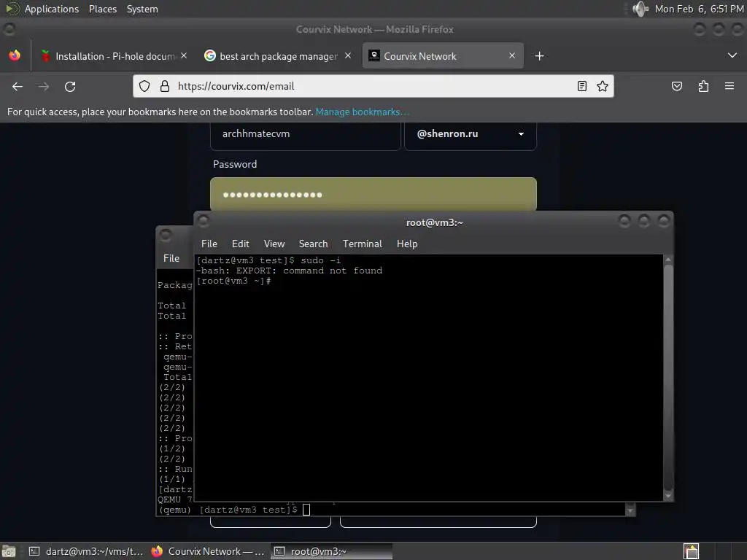This screenshot has height=560, width=747.
Task: Open the Places menu
Action: [x=103, y=9]
